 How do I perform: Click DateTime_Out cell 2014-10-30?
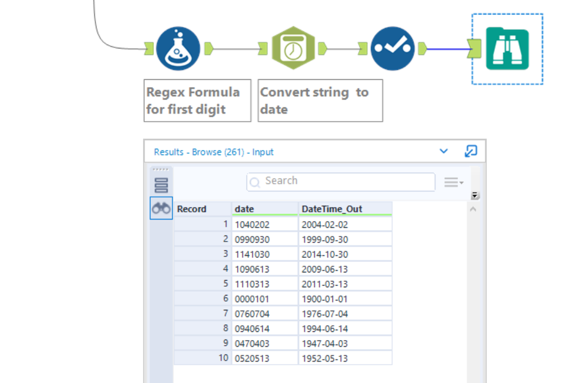[346, 254]
